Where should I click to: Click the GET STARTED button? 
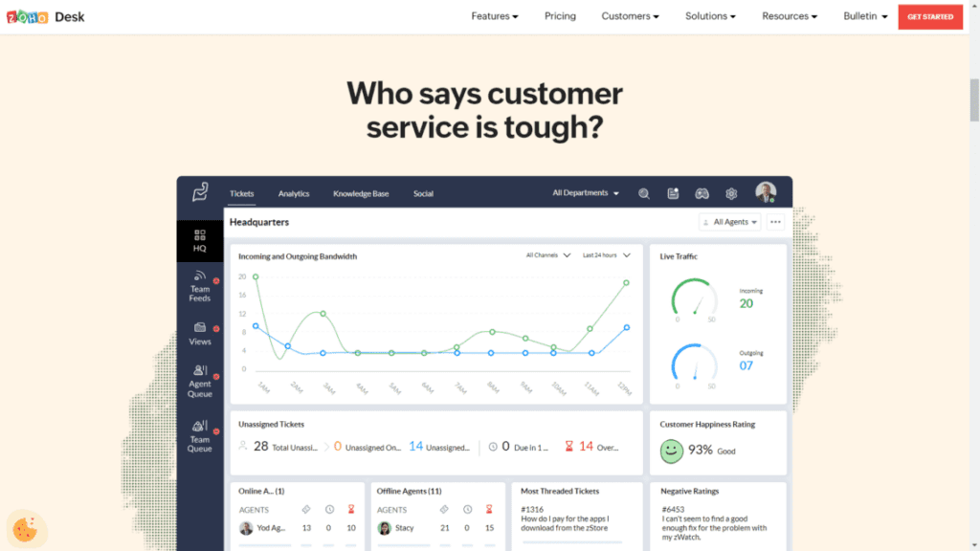click(x=929, y=16)
